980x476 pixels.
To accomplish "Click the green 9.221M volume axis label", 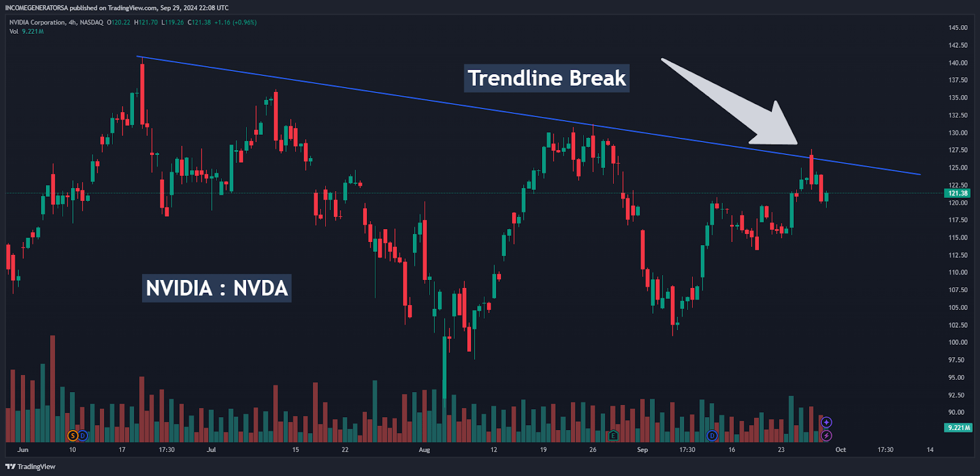I will tap(958, 428).
